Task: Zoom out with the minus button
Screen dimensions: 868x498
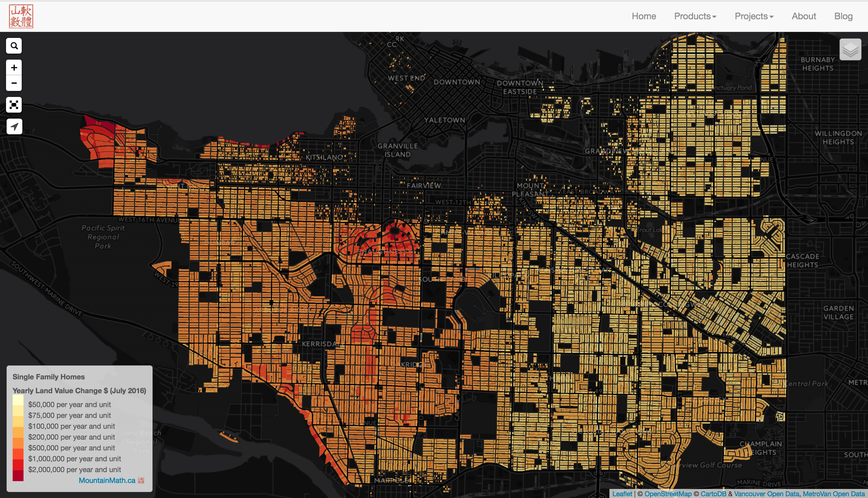Action: click(x=14, y=83)
